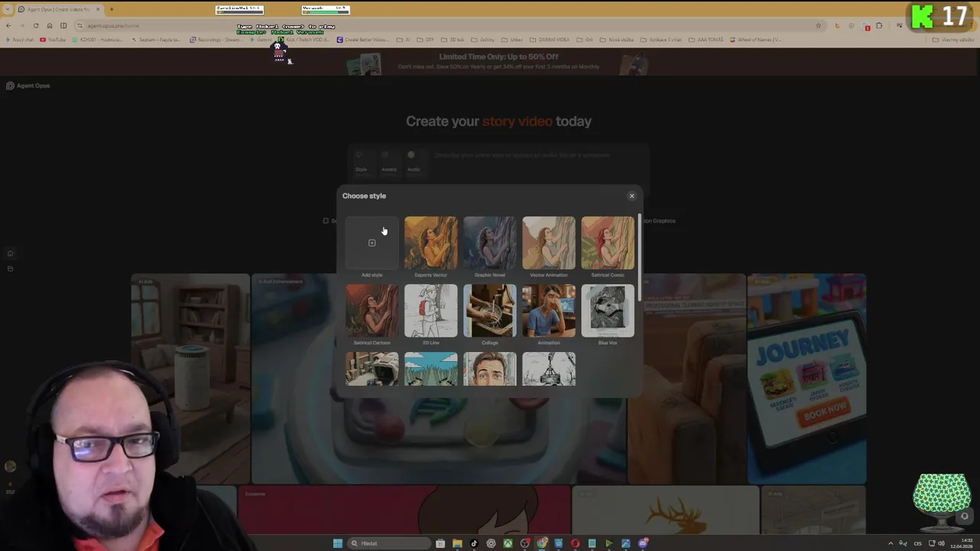The image size is (980, 551).
Task: Open the YouTube bookmark
Action: (x=53, y=40)
